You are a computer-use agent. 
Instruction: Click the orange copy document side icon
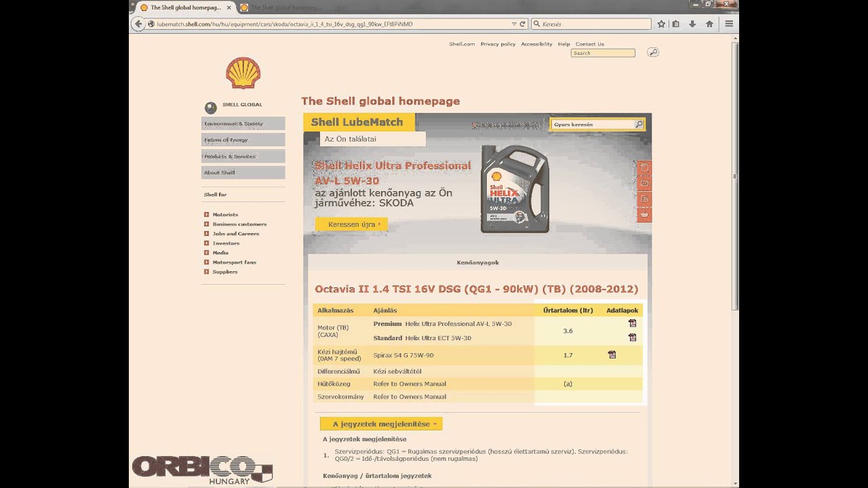[644, 167]
